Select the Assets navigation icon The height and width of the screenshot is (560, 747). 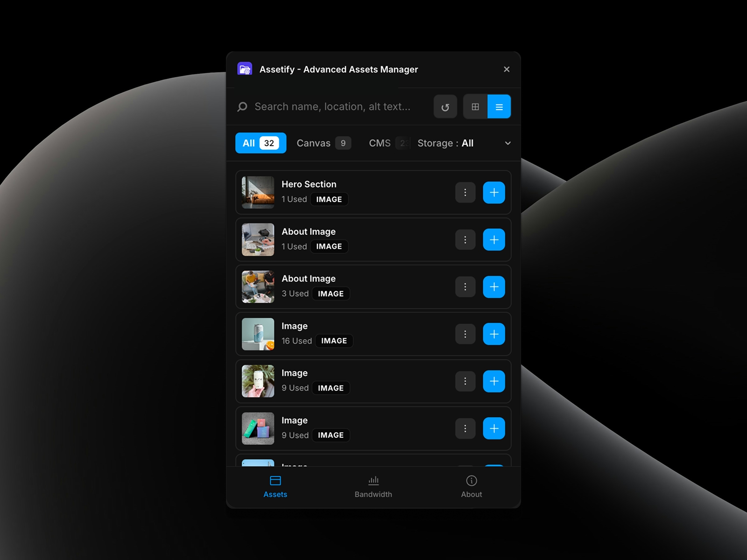pos(275,480)
